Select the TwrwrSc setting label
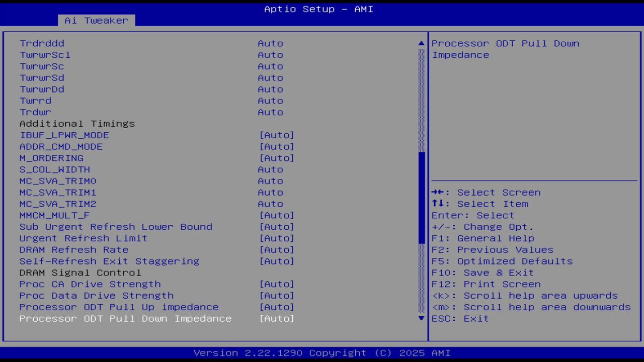 (x=42, y=67)
